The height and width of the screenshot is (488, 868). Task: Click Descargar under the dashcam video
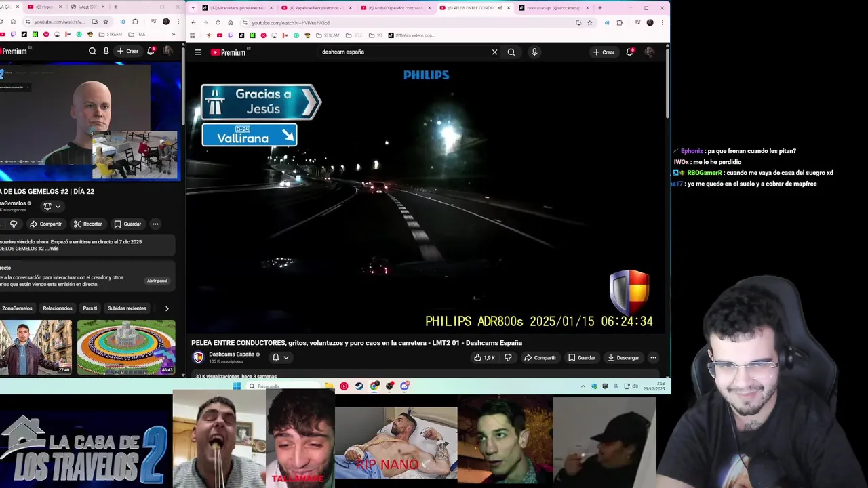[x=623, y=358]
